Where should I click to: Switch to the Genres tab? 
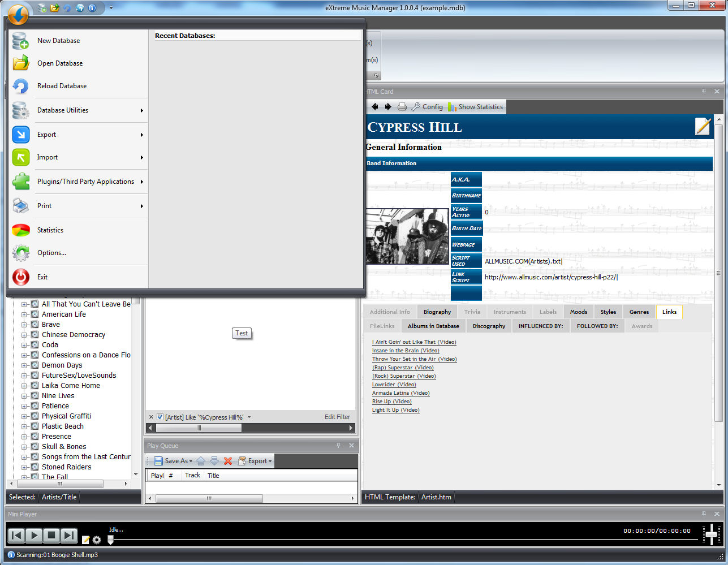tap(639, 312)
